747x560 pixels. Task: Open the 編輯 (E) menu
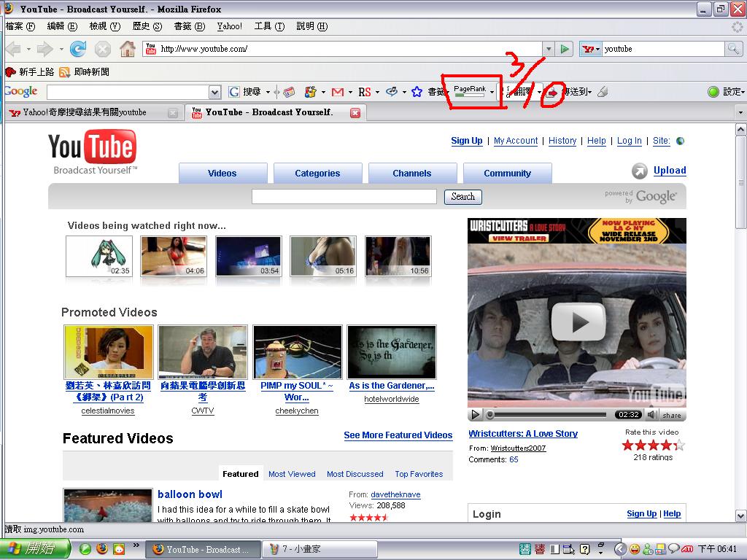pyautogui.click(x=62, y=26)
